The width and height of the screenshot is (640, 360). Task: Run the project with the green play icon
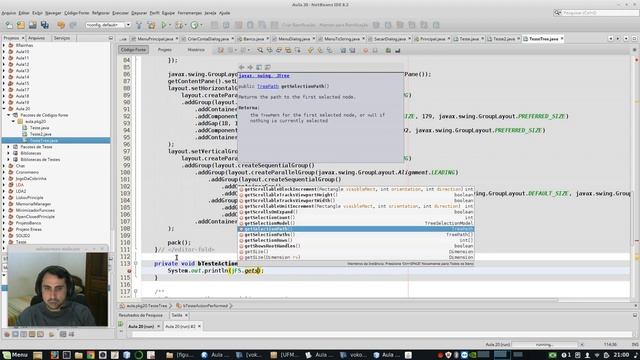[164, 25]
